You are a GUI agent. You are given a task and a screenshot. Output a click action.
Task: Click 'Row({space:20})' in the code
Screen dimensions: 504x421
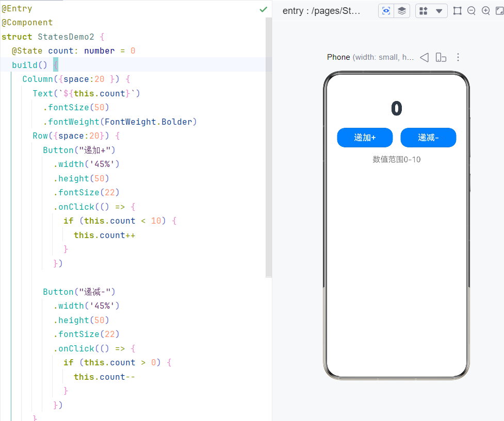tap(71, 136)
